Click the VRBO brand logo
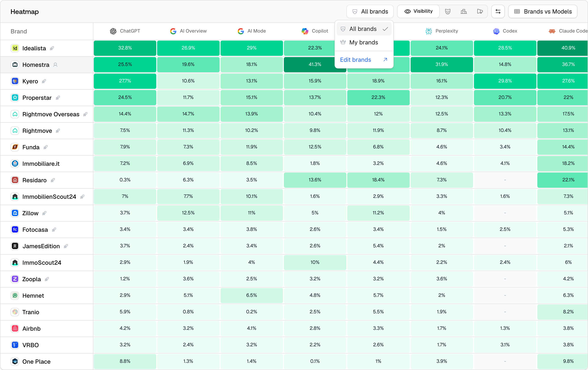Screen dimensions: 588x370 point(15,345)
